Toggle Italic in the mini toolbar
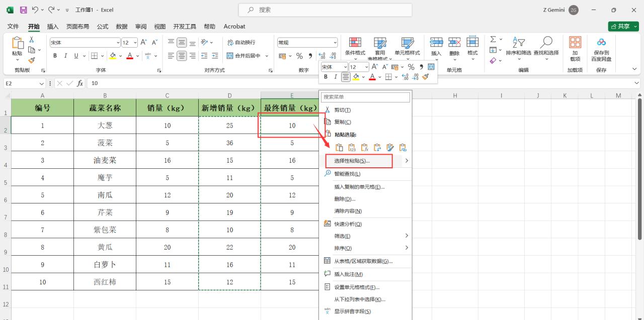This screenshot has width=644, height=320. [336, 77]
